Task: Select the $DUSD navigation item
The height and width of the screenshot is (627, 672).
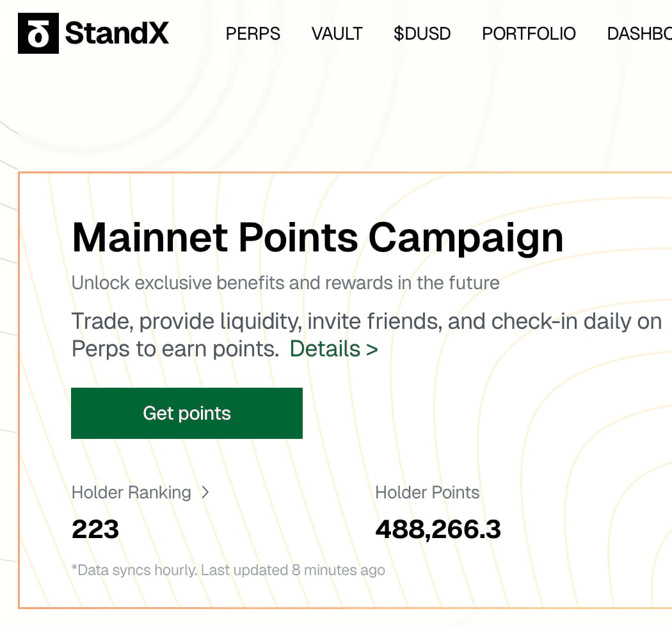Action: pos(422,34)
